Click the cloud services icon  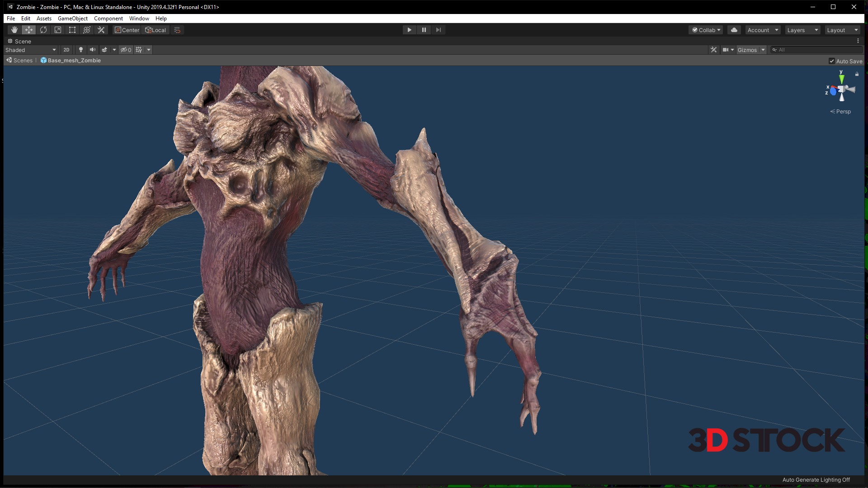click(734, 30)
